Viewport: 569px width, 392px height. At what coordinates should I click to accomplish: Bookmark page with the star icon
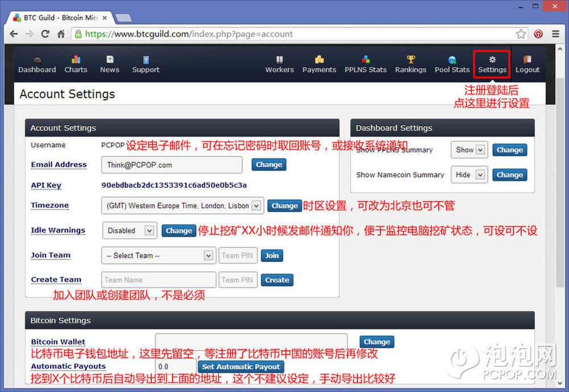click(x=521, y=34)
